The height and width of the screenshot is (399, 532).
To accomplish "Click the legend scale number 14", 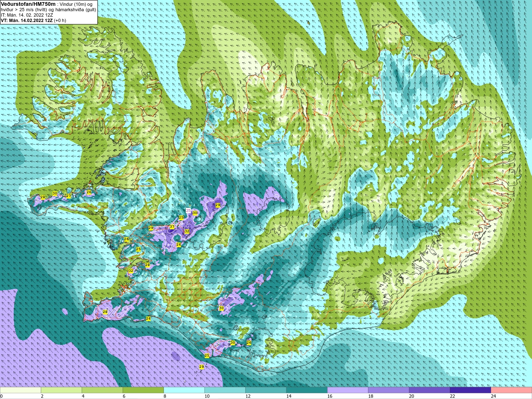I will [x=289, y=397].
